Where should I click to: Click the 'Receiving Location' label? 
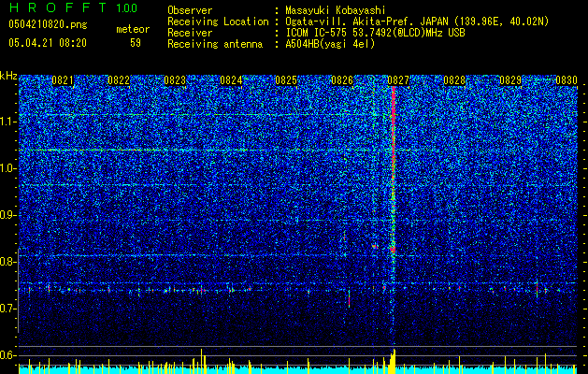tap(218, 22)
